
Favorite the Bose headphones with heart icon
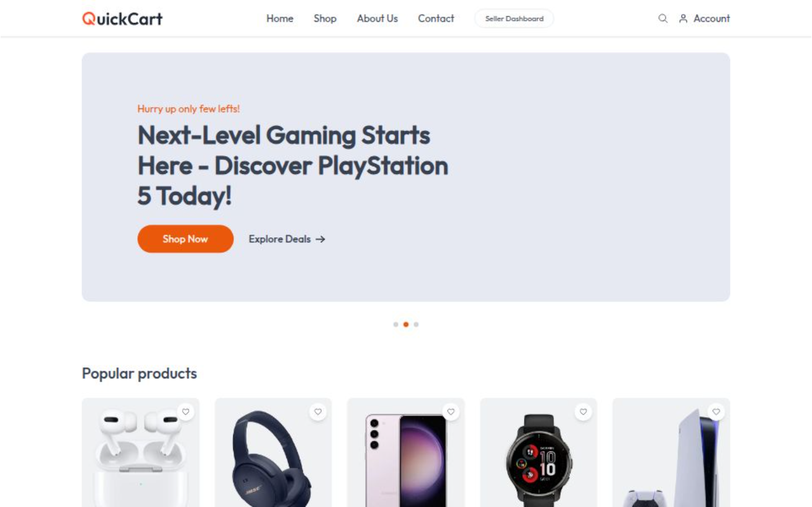coord(318,411)
